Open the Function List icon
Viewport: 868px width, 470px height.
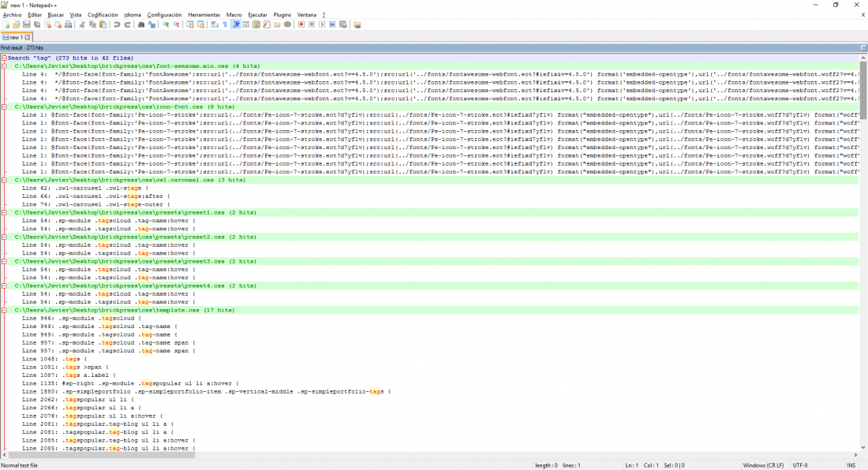tap(266, 24)
